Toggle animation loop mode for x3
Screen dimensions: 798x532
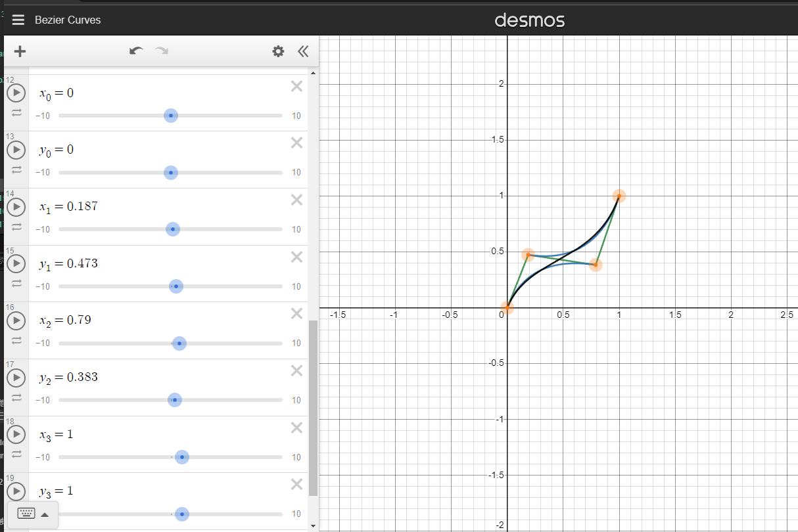point(16,454)
